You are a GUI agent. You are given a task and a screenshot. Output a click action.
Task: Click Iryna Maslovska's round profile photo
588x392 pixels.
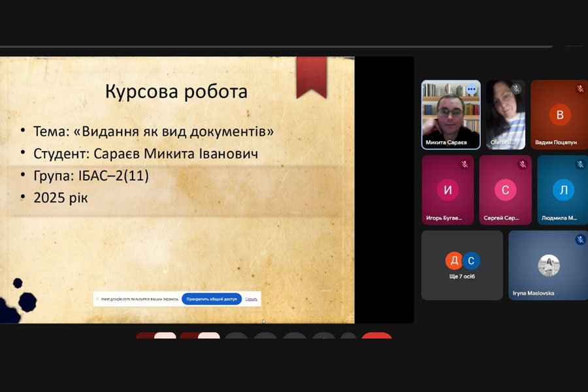tap(548, 265)
